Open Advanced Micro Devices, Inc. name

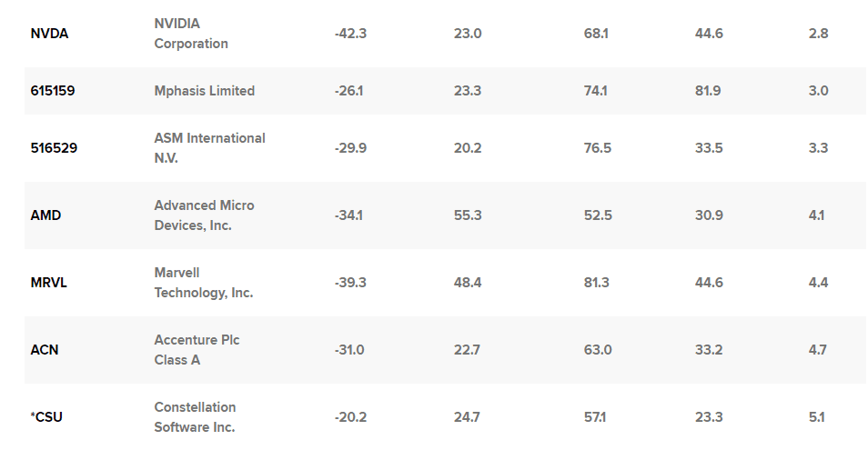click(x=204, y=215)
